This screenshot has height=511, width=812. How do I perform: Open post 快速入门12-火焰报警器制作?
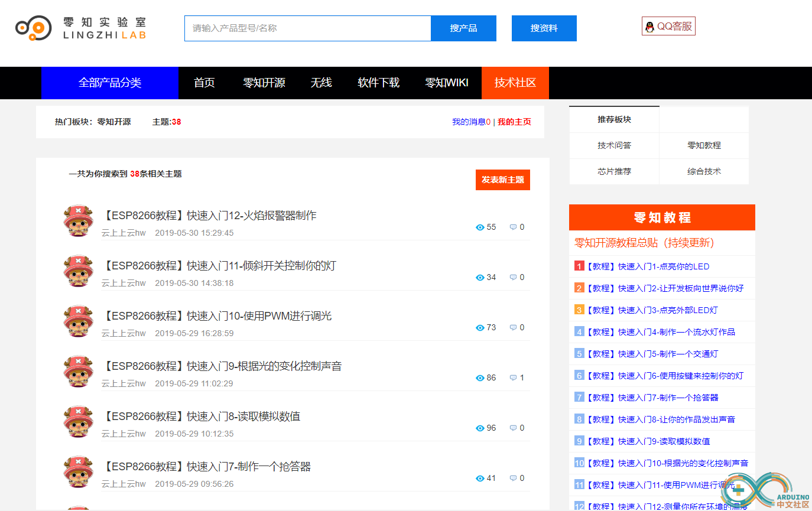click(x=209, y=216)
